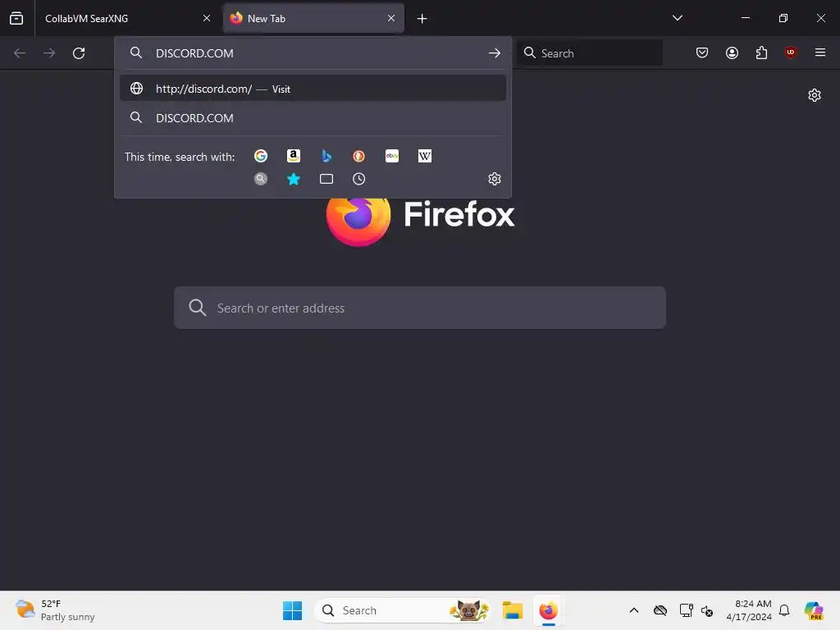Open the cloud sync tray icon
This screenshot has height=630, width=840.
660,610
